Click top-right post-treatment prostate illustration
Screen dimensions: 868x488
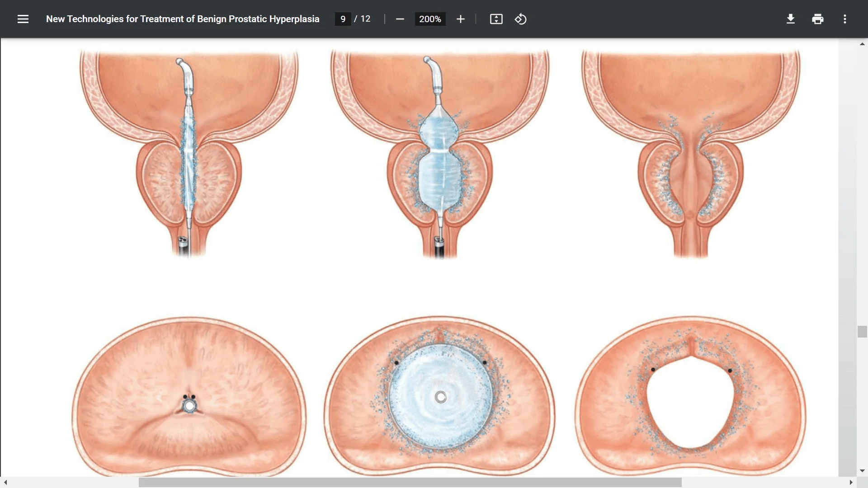(690, 155)
